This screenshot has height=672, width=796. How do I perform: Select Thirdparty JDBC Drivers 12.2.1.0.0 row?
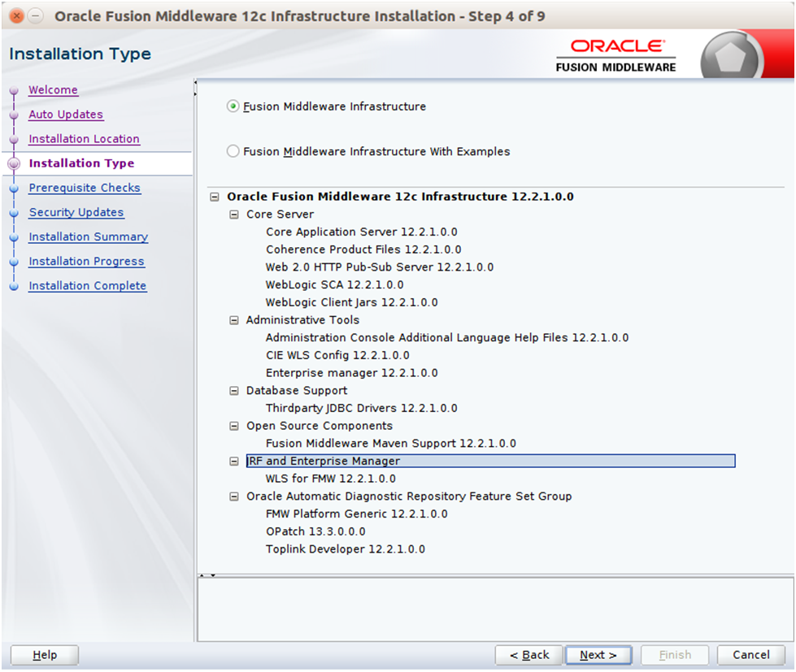coord(362,408)
